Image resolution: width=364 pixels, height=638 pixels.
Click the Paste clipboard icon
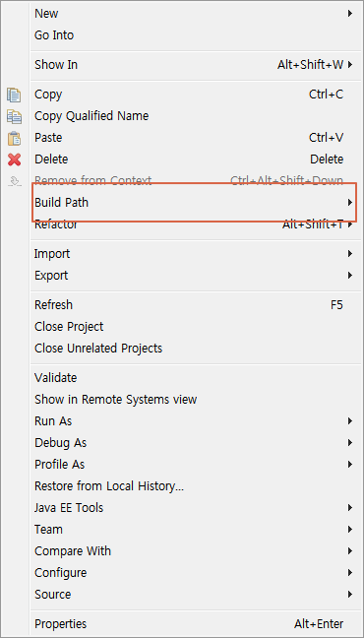(x=14, y=138)
